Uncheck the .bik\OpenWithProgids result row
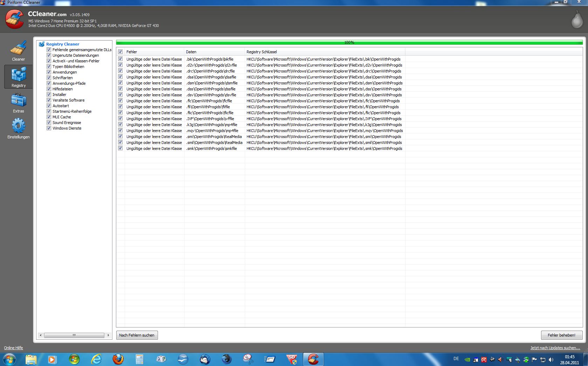The image size is (588, 366). 120,59
